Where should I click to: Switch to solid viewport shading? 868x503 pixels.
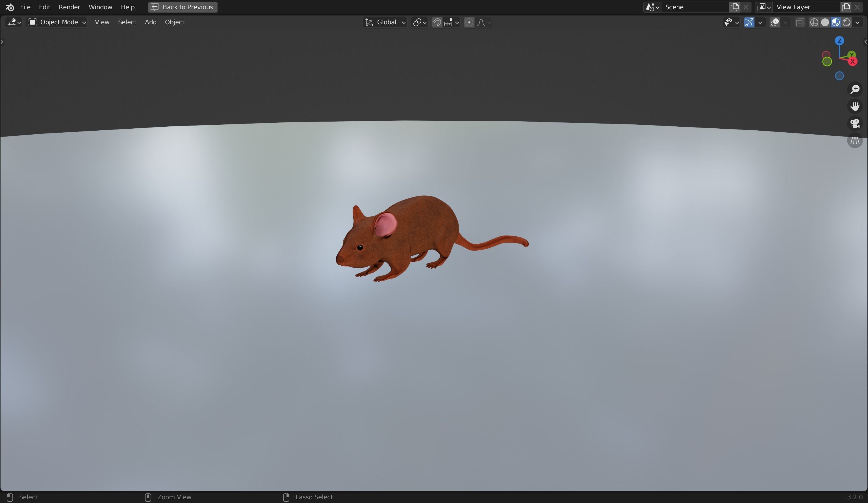point(825,22)
